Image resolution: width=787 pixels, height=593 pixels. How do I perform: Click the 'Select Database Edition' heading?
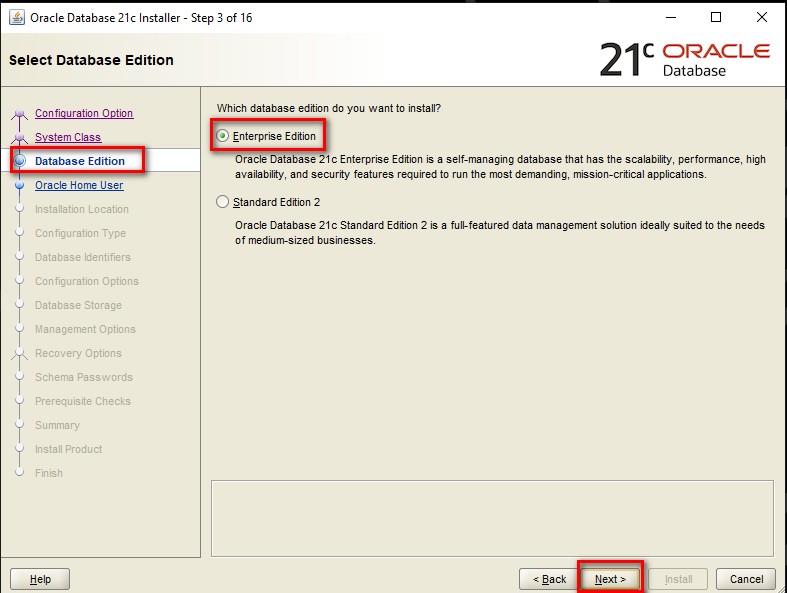point(91,60)
